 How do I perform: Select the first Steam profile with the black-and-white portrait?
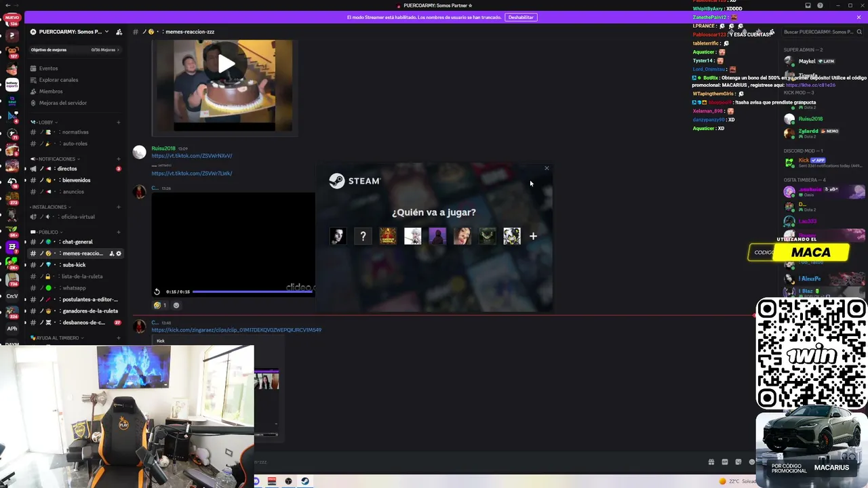tap(338, 236)
